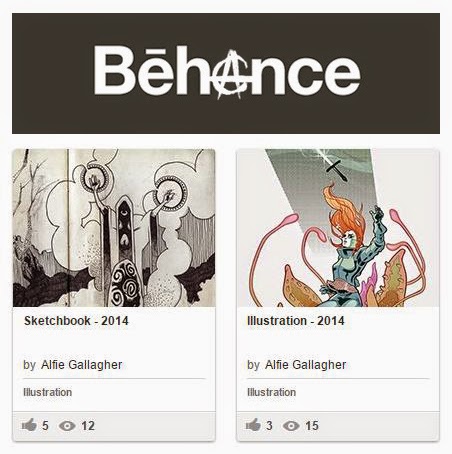Select Illustration category on Sketchbook card
Screen dimensions: 452x454
coord(48,392)
